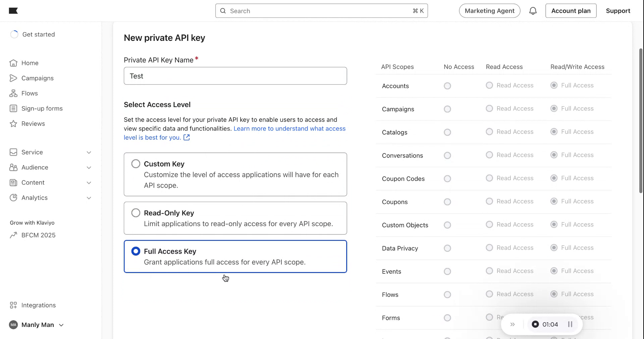Screen dimensions: 644x339
Task: Expand the Service menu chevron
Action: point(89,152)
